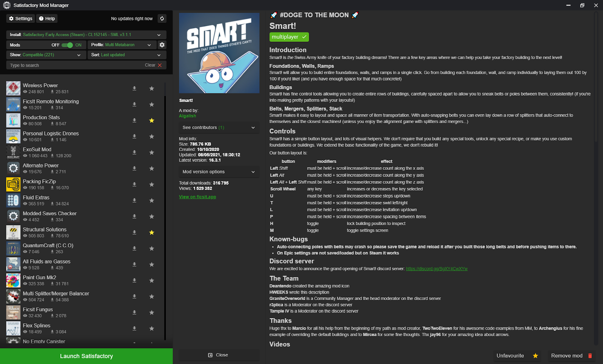Click the Type to search field
This screenshot has width=603, height=364.
coord(75,65)
